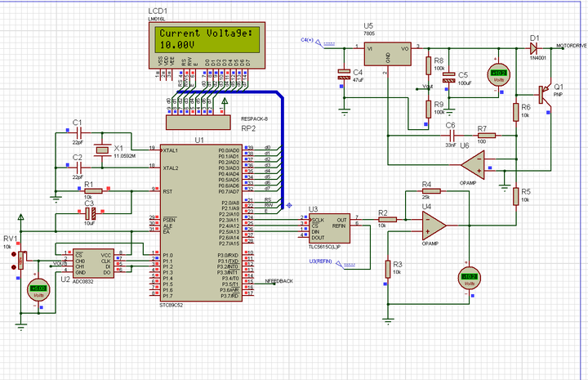Click the RESPACK-8 resistor pack RP2
588x380 pixels.
198,123
